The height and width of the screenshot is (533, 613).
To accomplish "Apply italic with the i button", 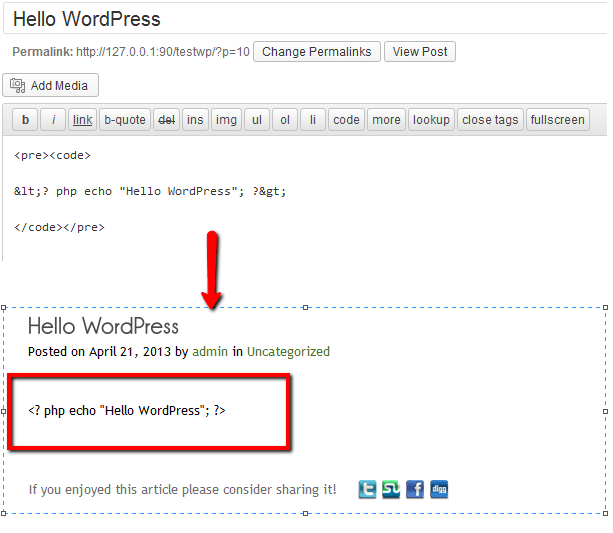I will (x=54, y=120).
